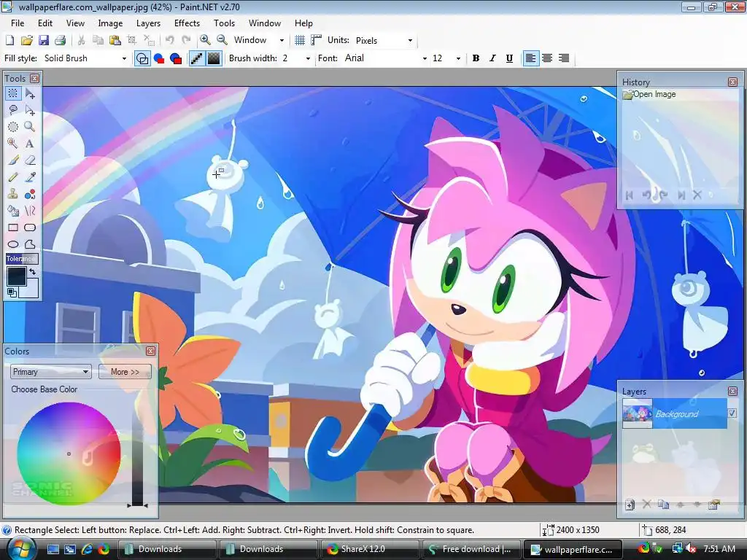Select the Freeform Shape tool
Screen dimensions: 747x560
click(x=30, y=244)
